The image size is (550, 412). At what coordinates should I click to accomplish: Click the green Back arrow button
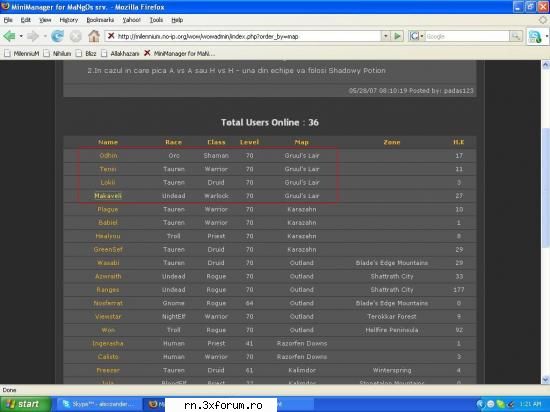tap(9, 36)
